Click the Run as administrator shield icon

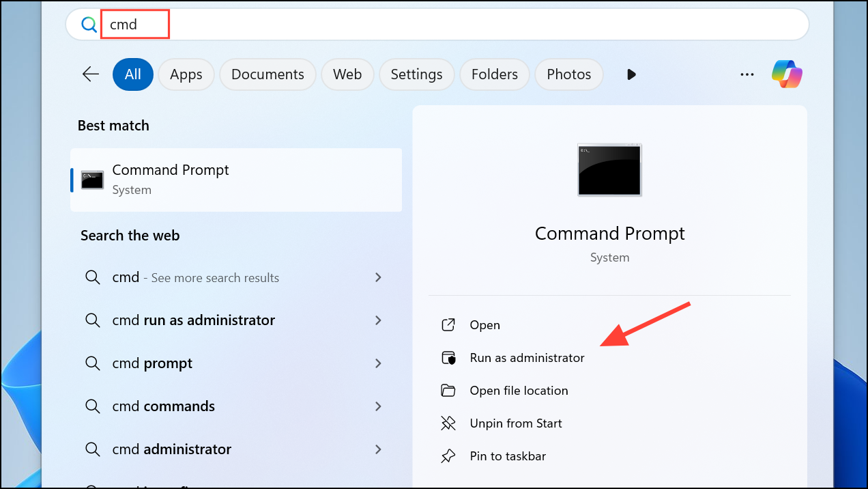point(448,358)
